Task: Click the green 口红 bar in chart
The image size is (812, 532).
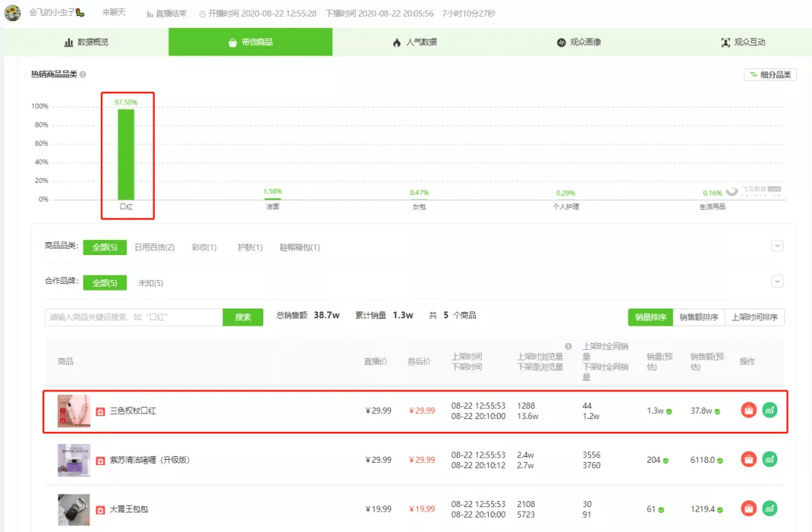Action: [126, 154]
